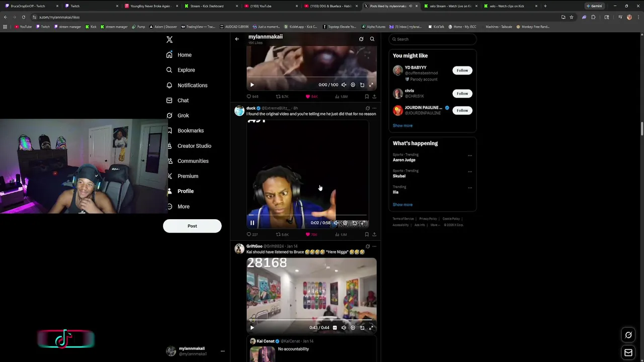
Task: Bookmark duck's post
Action: 367,234
